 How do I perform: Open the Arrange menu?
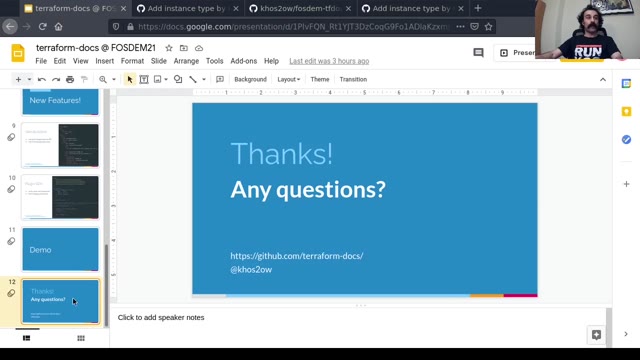(x=186, y=61)
